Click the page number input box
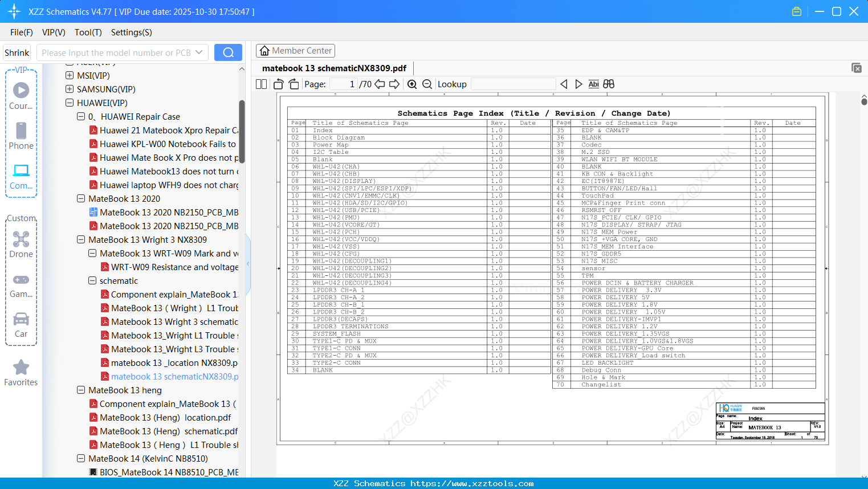 [x=344, y=84]
